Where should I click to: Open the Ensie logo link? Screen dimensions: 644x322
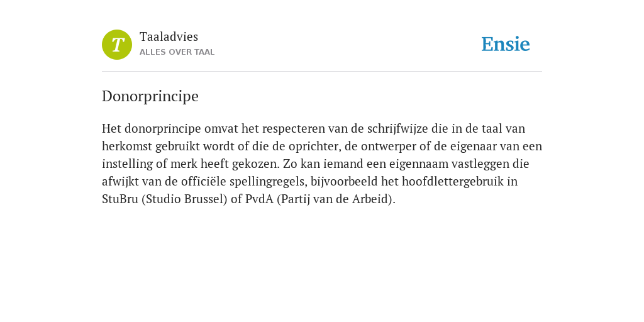click(x=506, y=44)
